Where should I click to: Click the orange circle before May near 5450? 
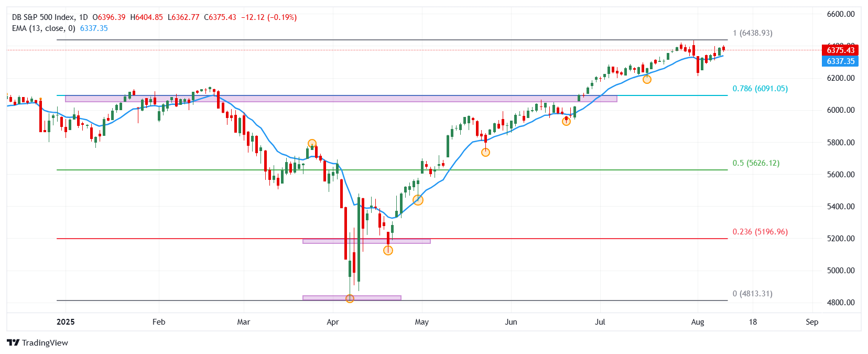418,200
